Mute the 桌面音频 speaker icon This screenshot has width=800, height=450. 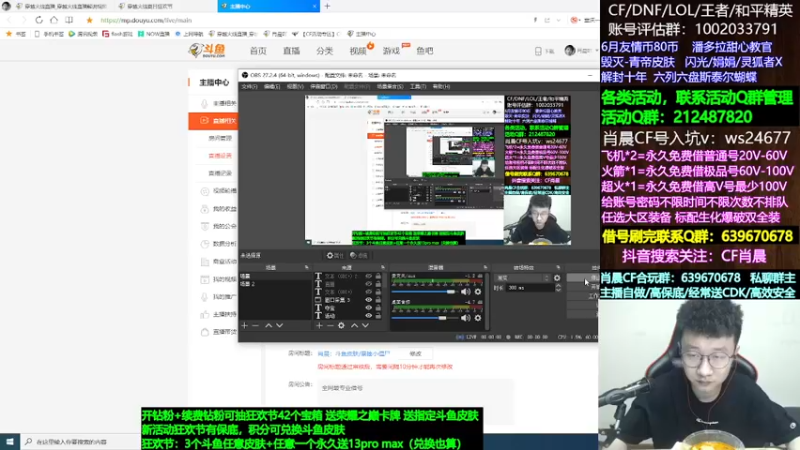coord(465,318)
